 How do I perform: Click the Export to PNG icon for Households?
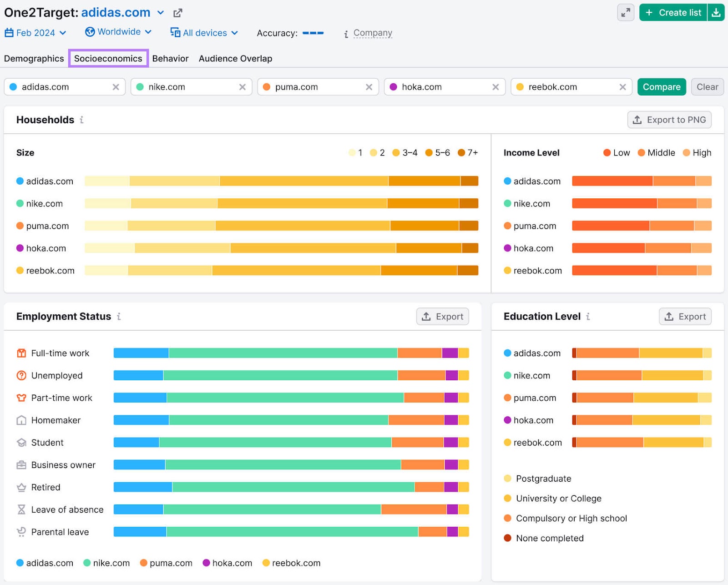pos(637,120)
